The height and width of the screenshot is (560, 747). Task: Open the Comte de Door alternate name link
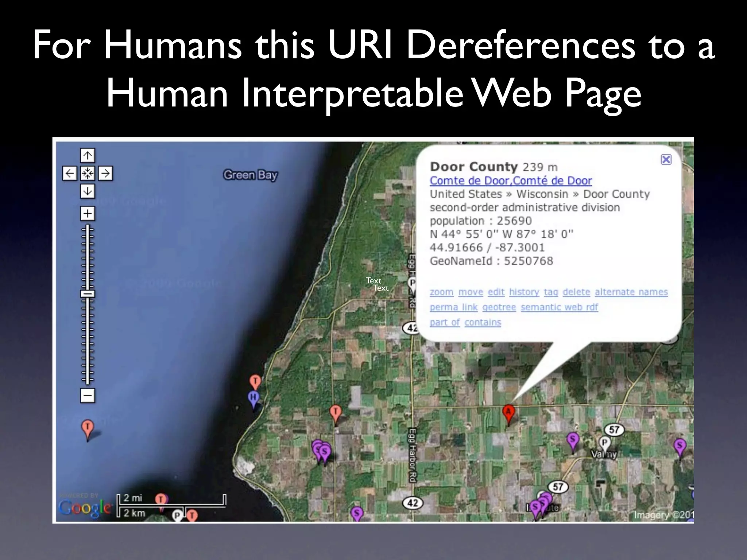[x=511, y=180]
